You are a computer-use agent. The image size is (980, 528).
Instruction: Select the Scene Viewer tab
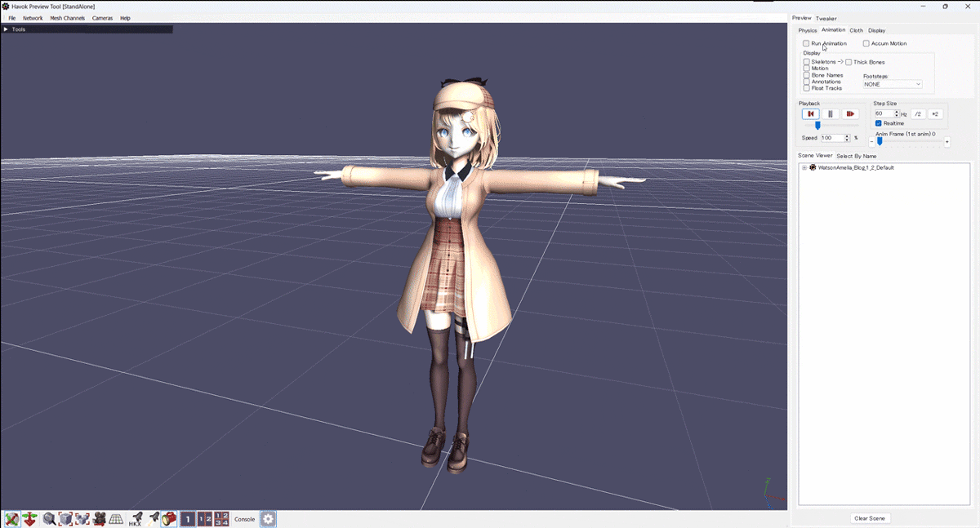pyautogui.click(x=815, y=156)
